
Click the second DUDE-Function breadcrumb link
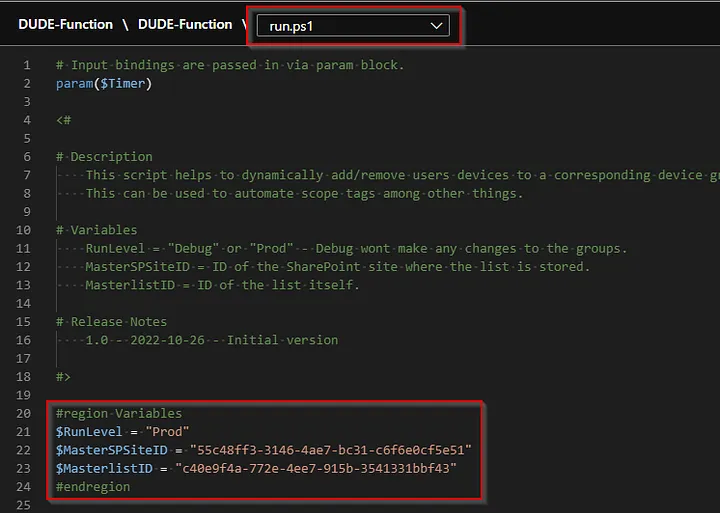pyautogui.click(x=185, y=25)
